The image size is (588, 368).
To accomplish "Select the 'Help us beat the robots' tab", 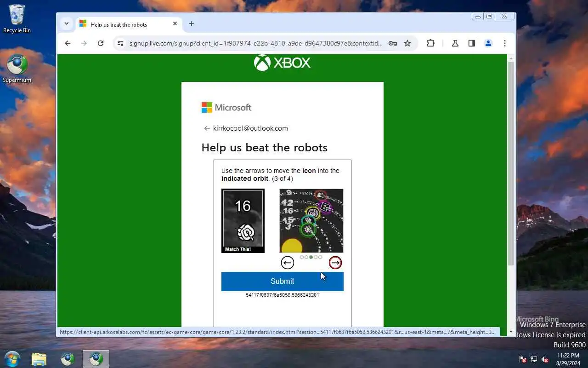I will click(128, 24).
